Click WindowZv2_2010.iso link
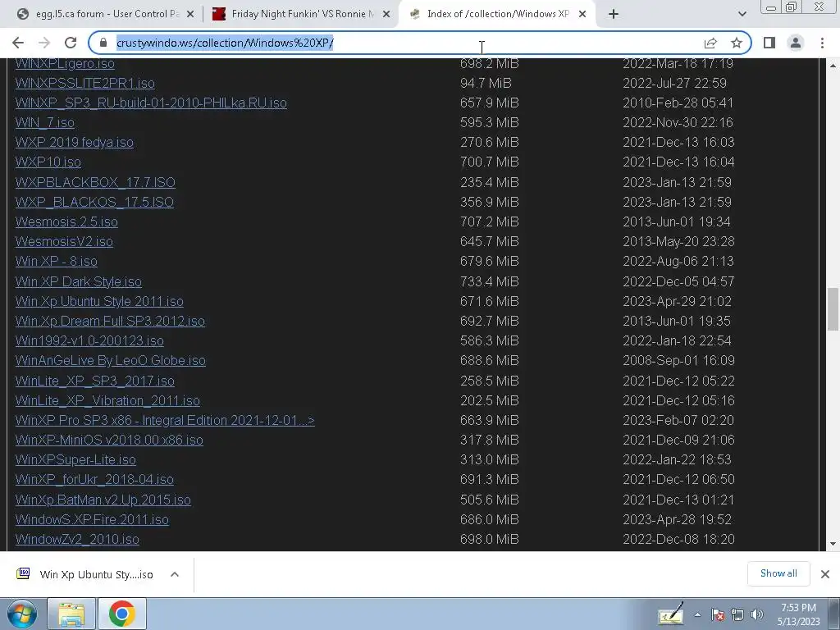840x630 pixels. pos(77,540)
